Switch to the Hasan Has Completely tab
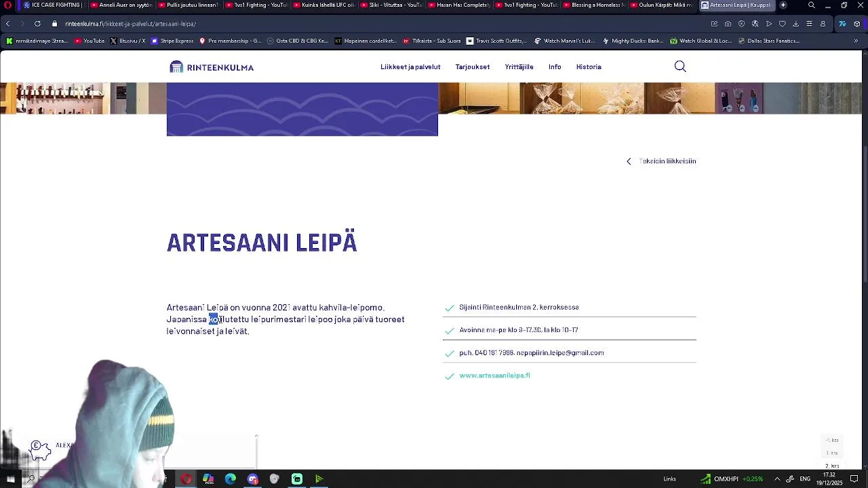The height and width of the screenshot is (488, 868). coord(459,5)
